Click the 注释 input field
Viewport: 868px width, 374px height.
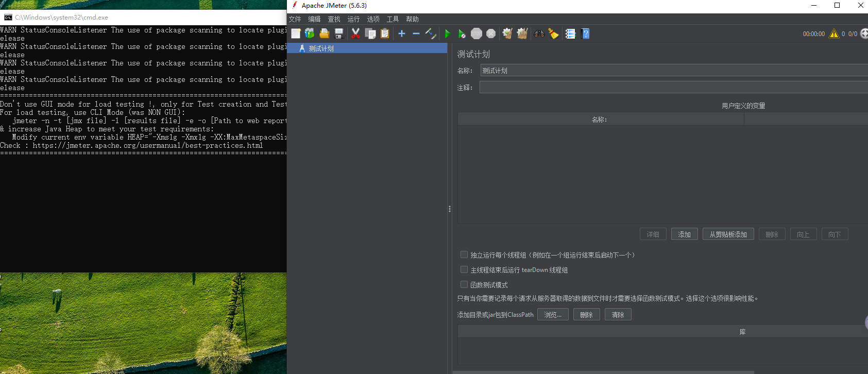(x=674, y=87)
